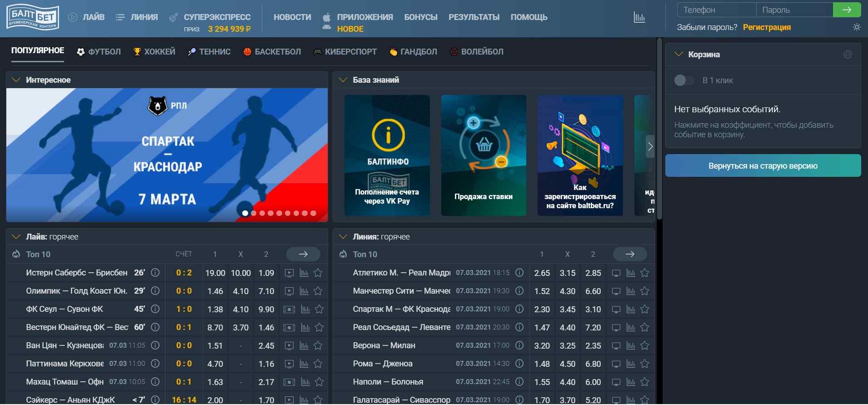The height and width of the screenshot is (405, 868).
Task: Bet odds 2.65 on Атлетико М. win
Action: (542, 273)
